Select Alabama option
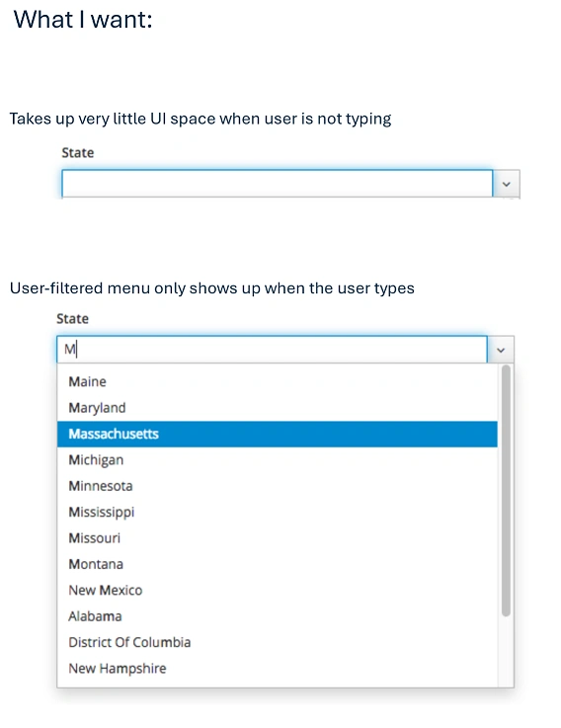This screenshot has width=561, height=728. [x=277, y=616]
